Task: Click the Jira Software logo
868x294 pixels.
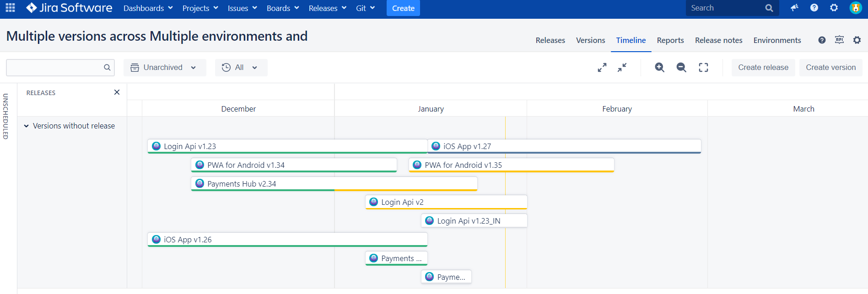Action: tap(69, 8)
